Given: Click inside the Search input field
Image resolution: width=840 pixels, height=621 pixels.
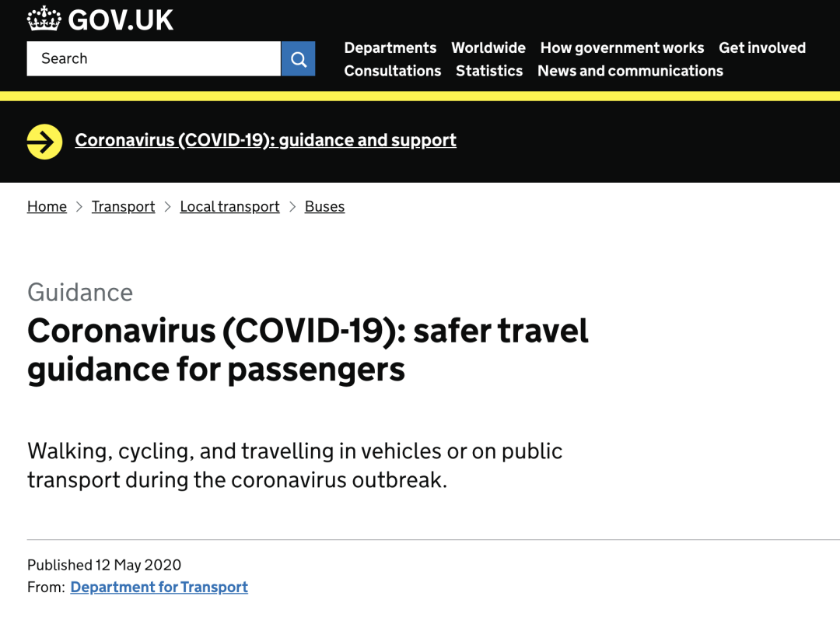Looking at the screenshot, I should tap(153, 59).
